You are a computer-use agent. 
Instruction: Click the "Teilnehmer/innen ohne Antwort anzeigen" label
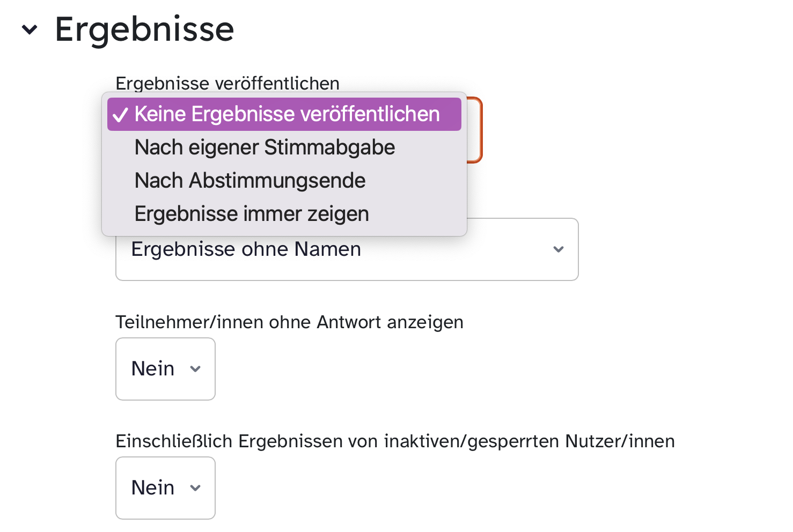tap(289, 322)
